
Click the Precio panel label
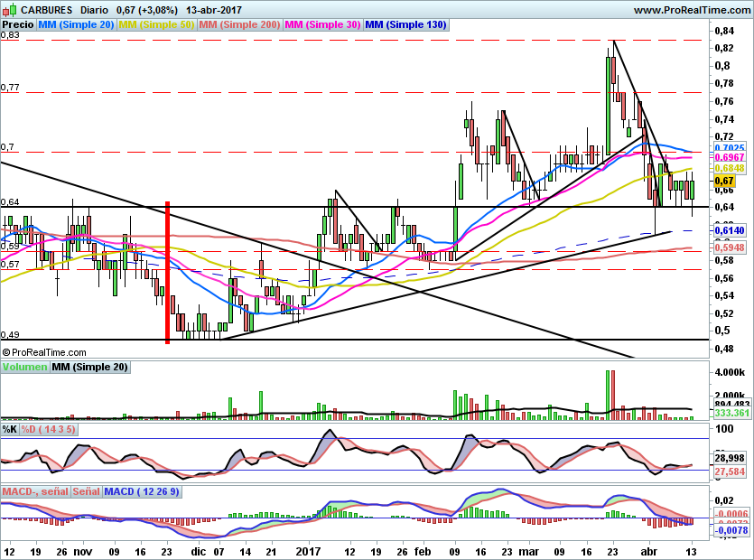(18, 25)
